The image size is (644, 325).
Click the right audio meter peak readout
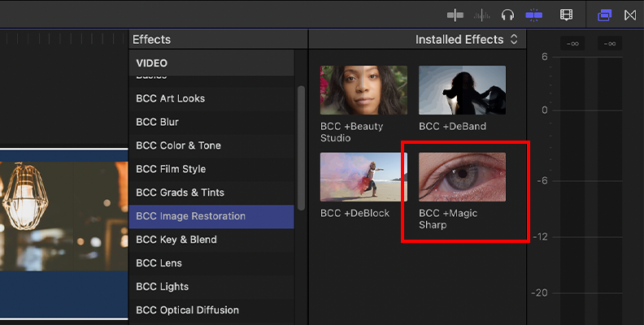click(610, 44)
